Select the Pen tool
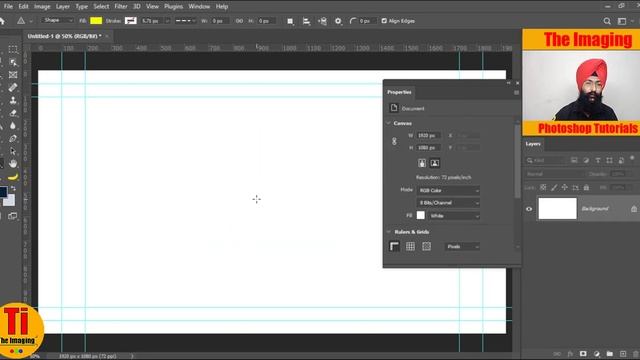The height and width of the screenshot is (360, 640). (13, 138)
